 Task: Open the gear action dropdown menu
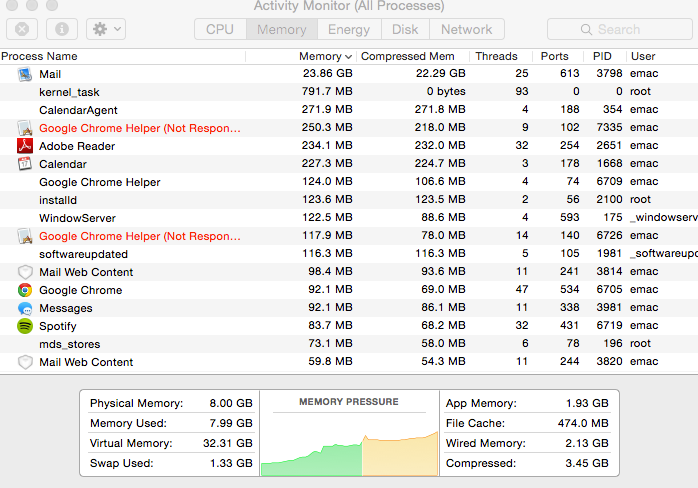pos(106,29)
